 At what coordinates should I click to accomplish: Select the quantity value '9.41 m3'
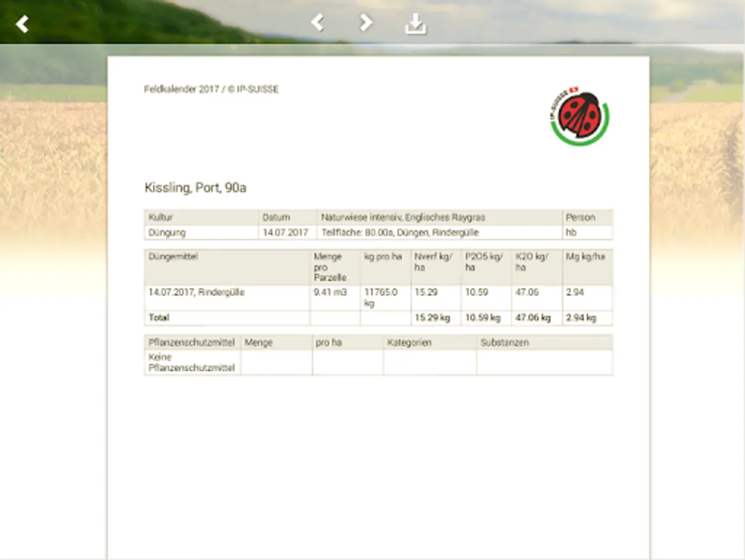click(330, 292)
